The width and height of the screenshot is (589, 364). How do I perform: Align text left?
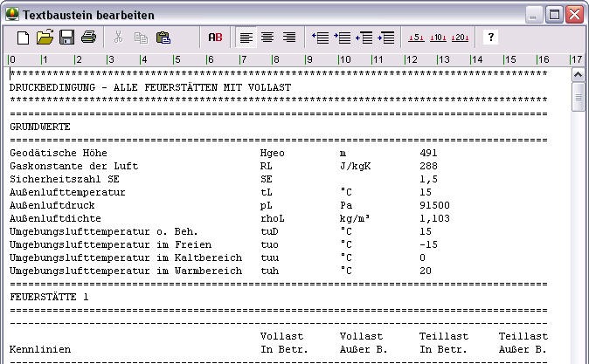click(246, 38)
